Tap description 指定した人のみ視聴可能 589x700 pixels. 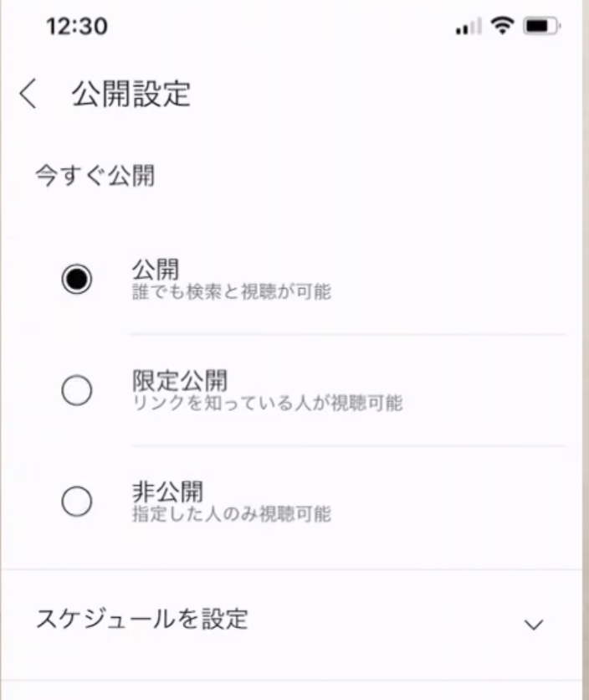[232, 514]
